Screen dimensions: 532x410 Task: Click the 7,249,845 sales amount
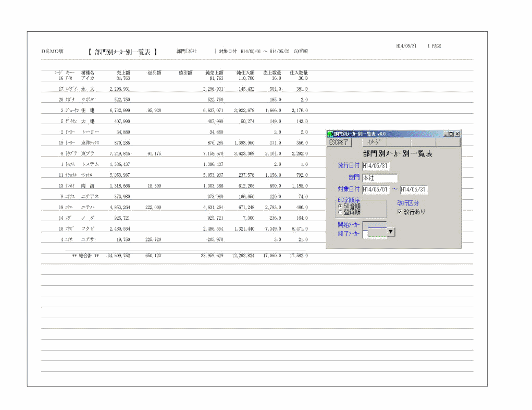click(120, 153)
